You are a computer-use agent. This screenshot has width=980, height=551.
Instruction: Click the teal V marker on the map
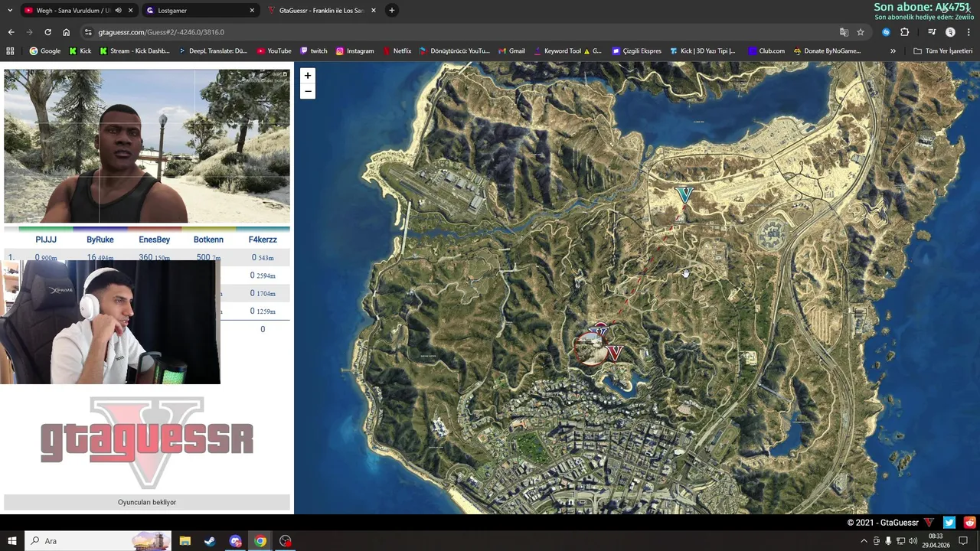pyautogui.click(x=684, y=195)
